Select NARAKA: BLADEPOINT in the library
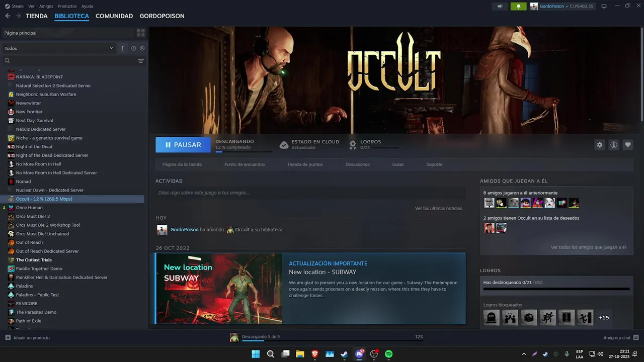The width and height of the screenshot is (644, 362). [x=39, y=77]
